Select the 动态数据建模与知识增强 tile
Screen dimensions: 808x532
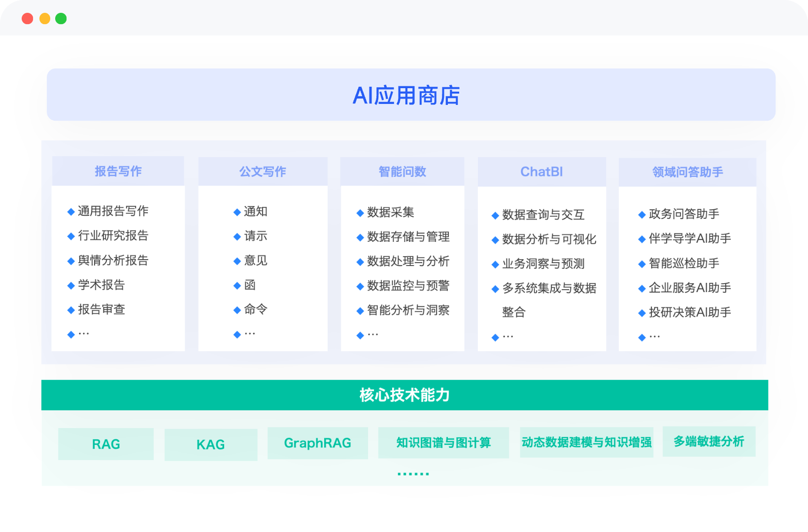pyautogui.click(x=586, y=442)
